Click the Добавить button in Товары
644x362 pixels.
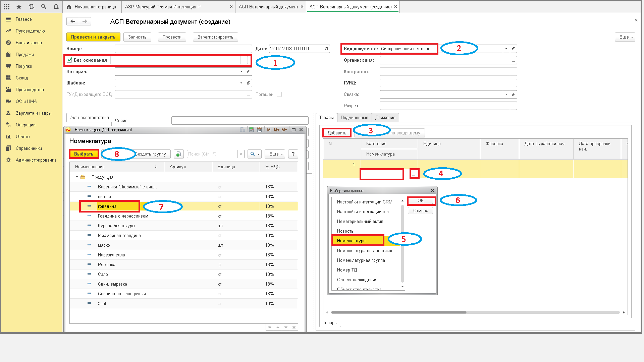(x=337, y=133)
